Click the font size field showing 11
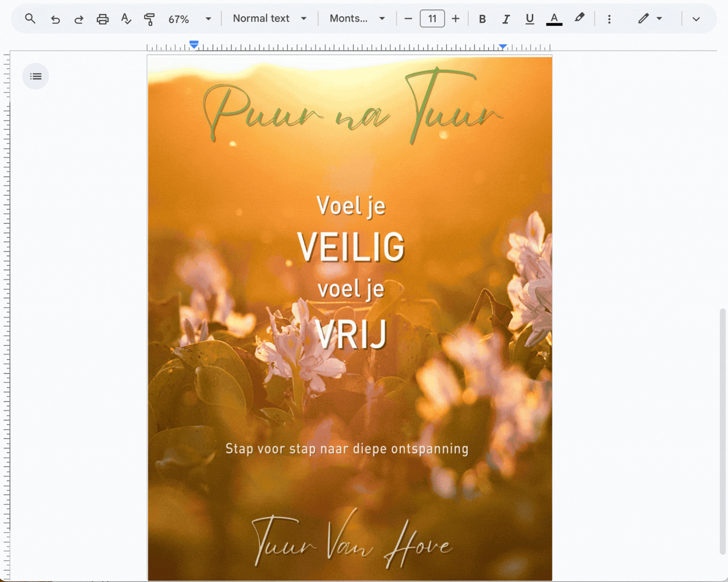 432,19
